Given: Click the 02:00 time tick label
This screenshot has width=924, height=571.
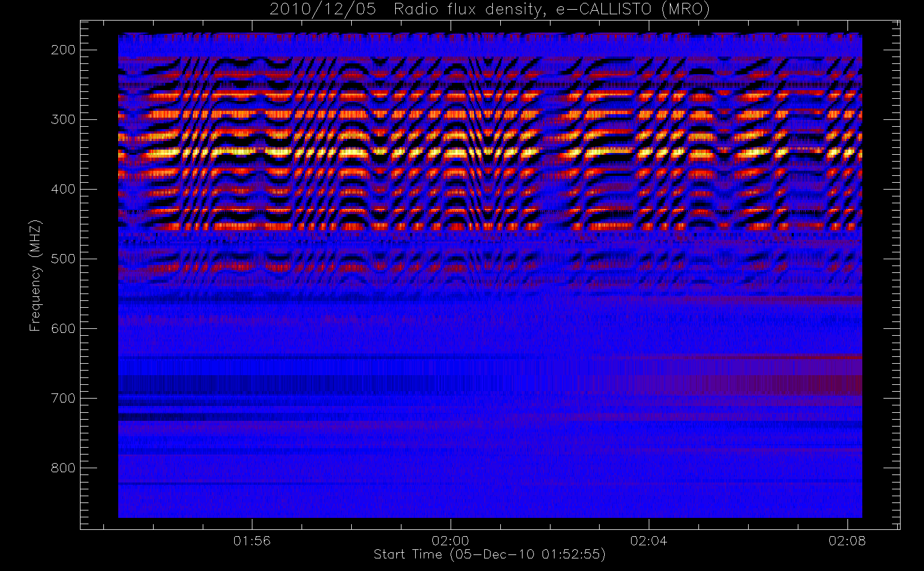Looking at the screenshot, I should click(451, 541).
